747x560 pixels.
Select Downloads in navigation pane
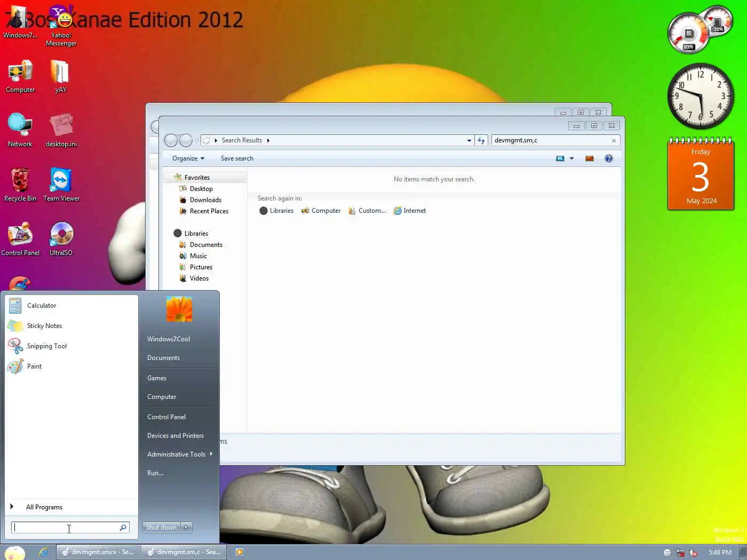tap(205, 200)
